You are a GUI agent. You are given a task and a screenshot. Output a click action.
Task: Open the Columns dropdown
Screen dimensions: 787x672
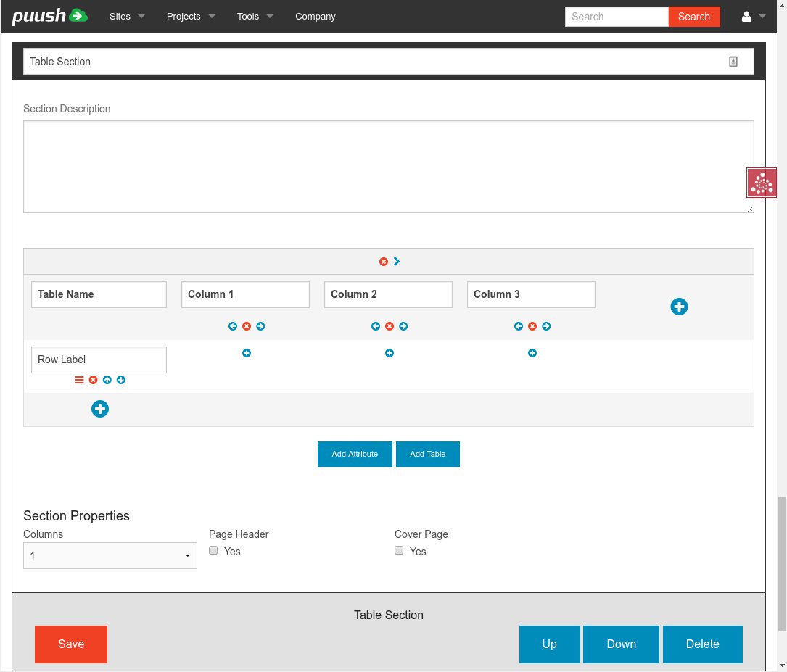pos(110,556)
